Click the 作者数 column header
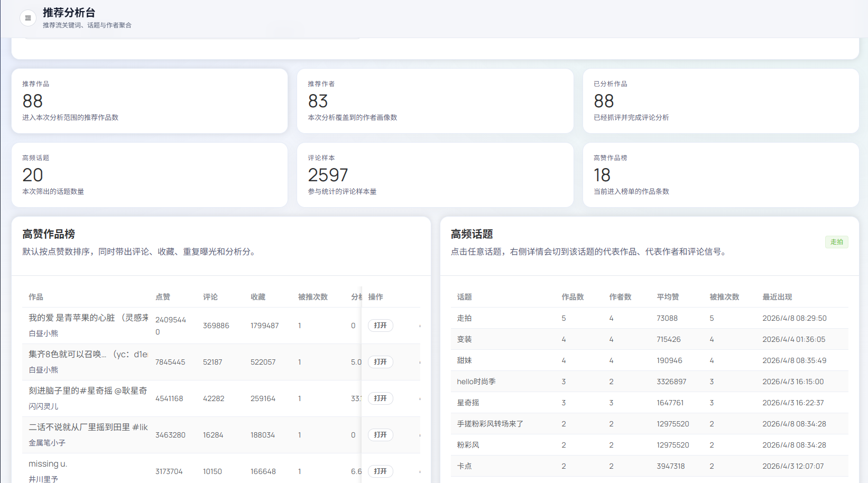868x483 pixels. pos(620,297)
